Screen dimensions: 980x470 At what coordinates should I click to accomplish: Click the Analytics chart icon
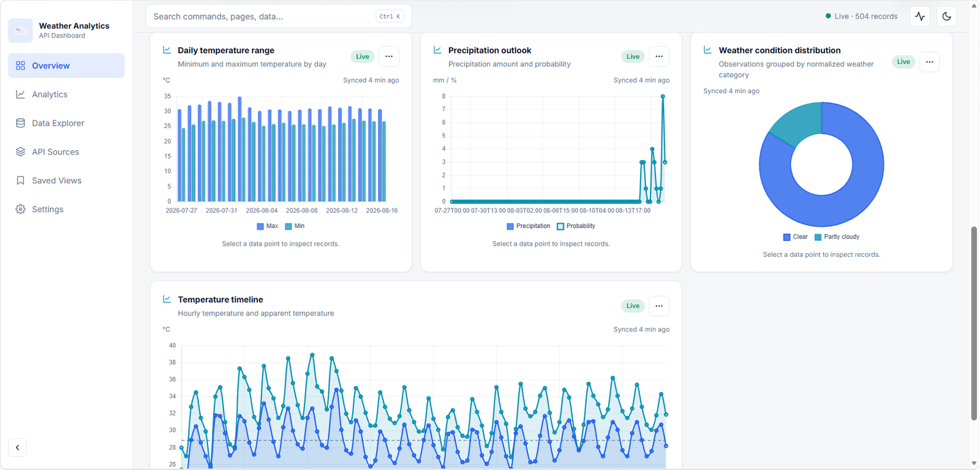(x=20, y=94)
